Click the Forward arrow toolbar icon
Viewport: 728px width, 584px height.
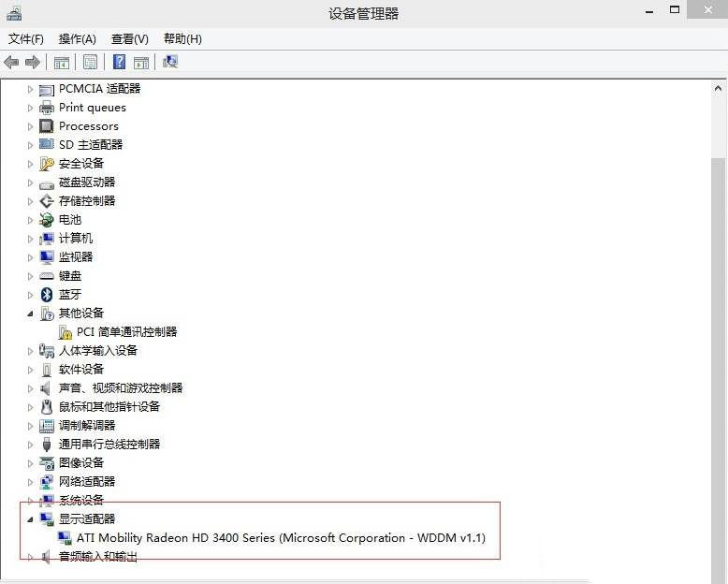tap(33, 63)
